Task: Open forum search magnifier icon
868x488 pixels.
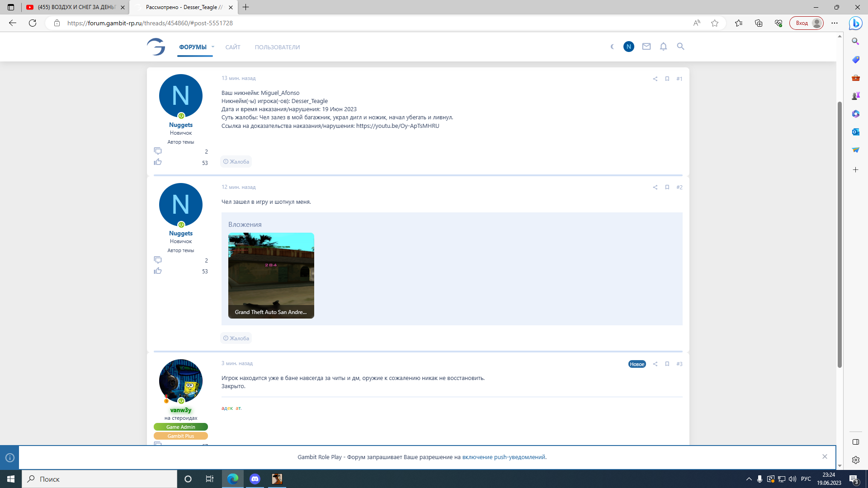Action: 680,47
